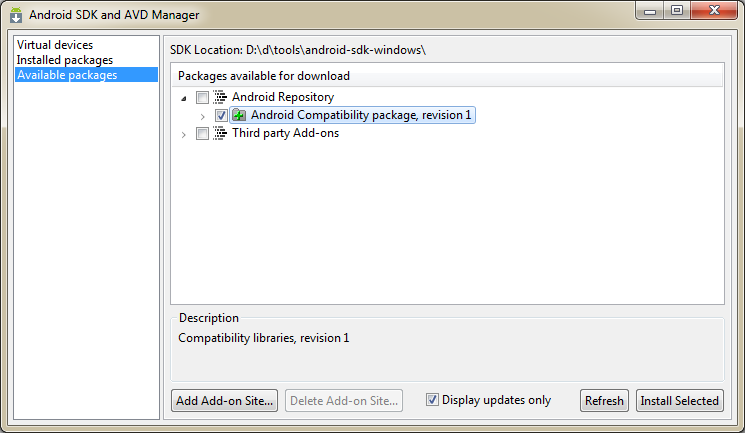The height and width of the screenshot is (433, 745).
Task: Refresh the available packages list
Action: 604,401
